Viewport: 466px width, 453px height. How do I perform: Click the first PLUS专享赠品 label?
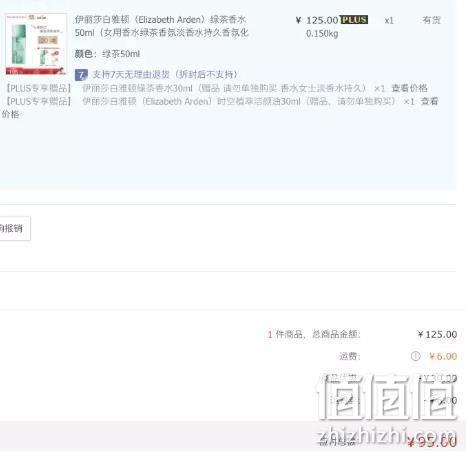(x=39, y=88)
